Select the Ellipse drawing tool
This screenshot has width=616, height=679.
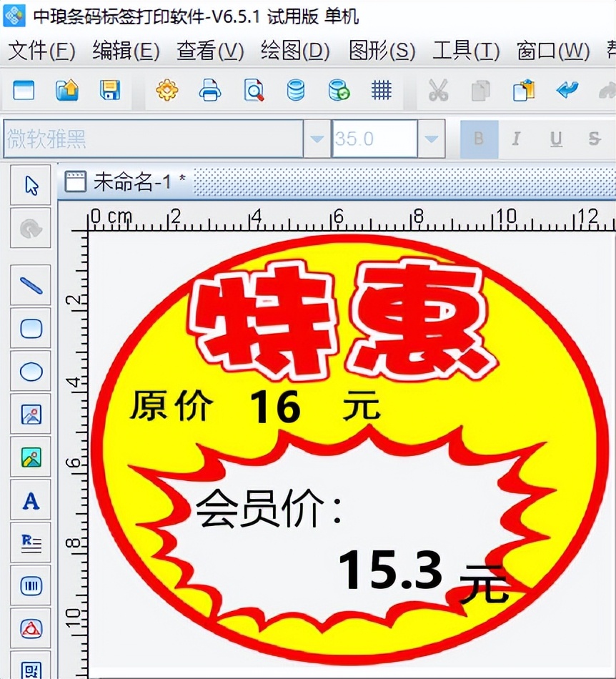[31, 372]
